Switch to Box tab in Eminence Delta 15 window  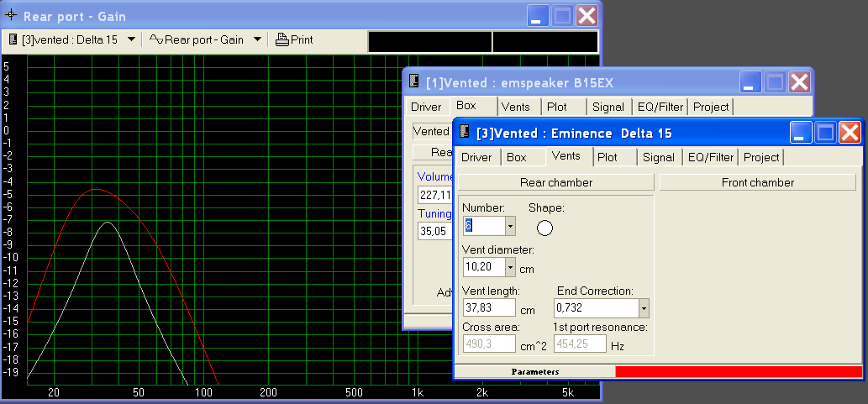[517, 158]
